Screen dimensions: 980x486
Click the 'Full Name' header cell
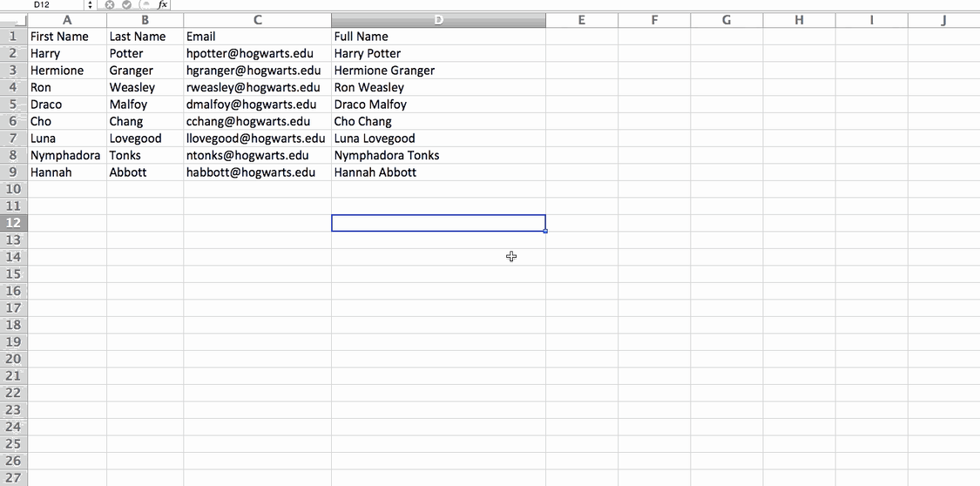pyautogui.click(x=439, y=37)
